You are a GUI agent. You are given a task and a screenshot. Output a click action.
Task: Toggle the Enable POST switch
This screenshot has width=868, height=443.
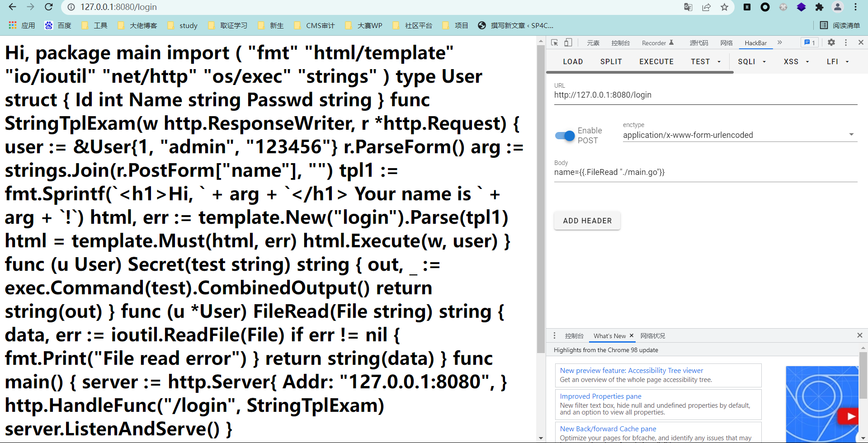click(565, 136)
